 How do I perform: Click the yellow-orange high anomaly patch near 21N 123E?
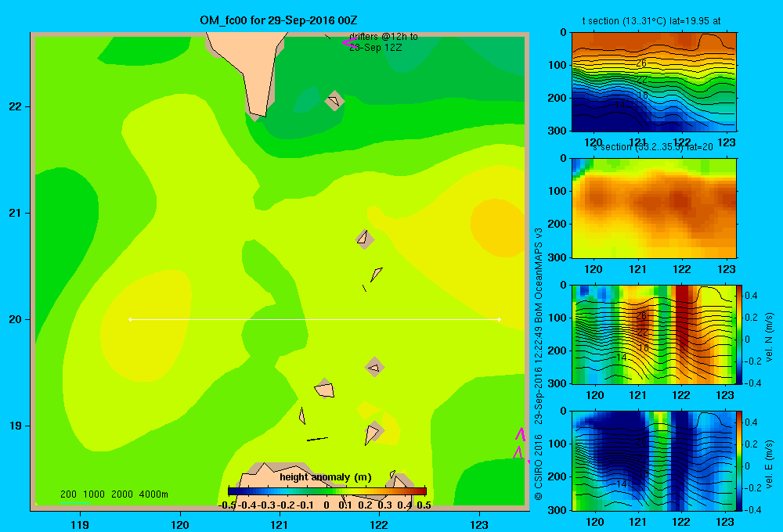click(497, 227)
